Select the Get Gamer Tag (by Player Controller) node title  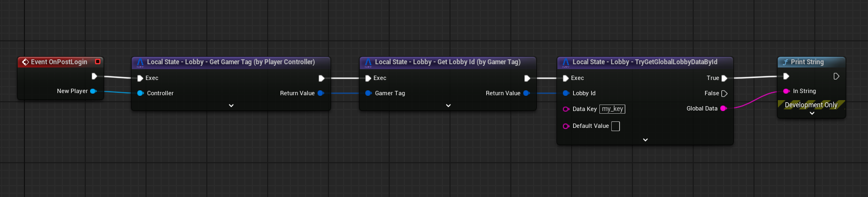click(231, 62)
